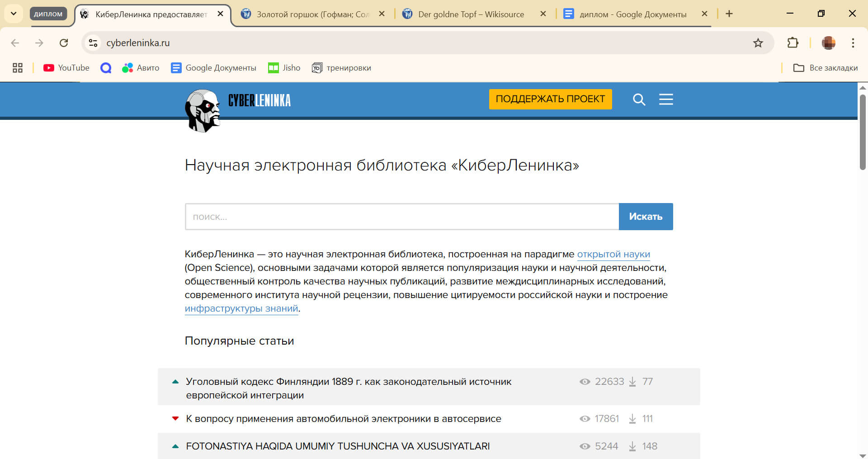Click the download icon next to 148

[x=632, y=447]
